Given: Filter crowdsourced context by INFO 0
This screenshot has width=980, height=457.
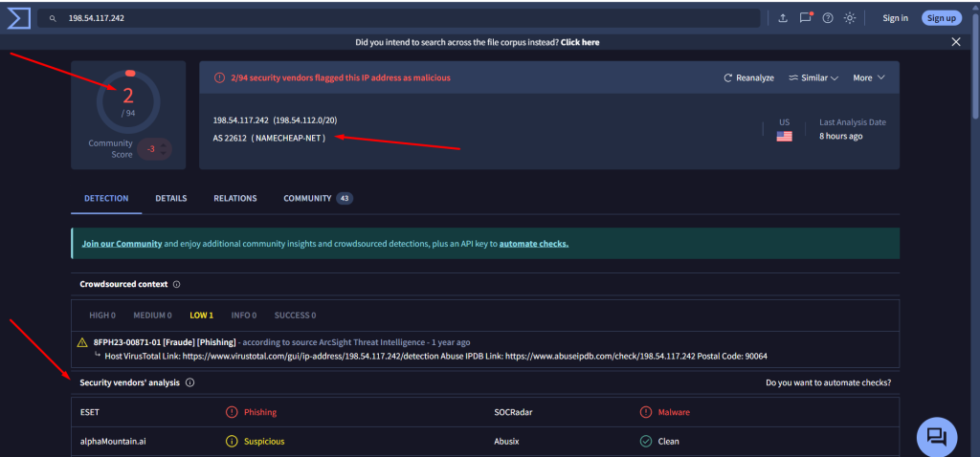Looking at the screenshot, I should coord(244,316).
